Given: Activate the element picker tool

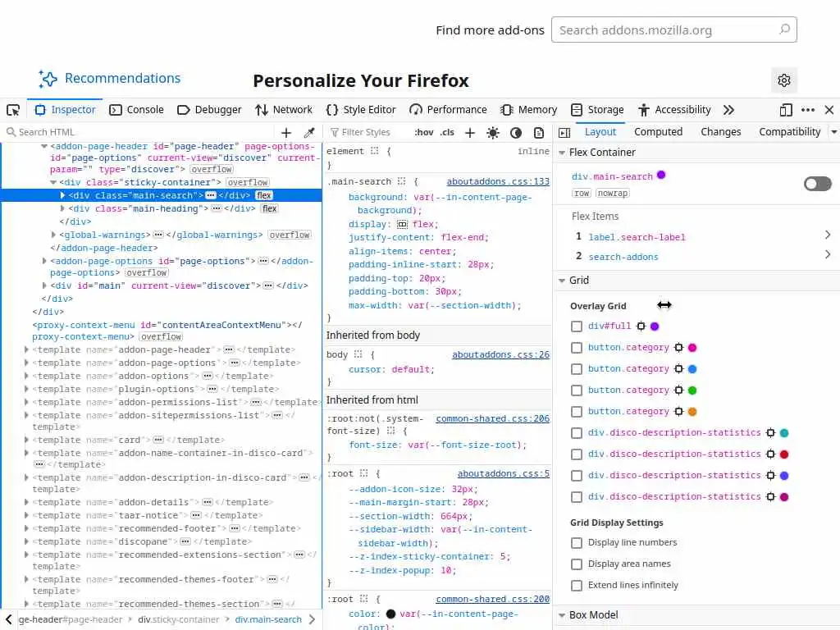Looking at the screenshot, I should [x=13, y=111].
